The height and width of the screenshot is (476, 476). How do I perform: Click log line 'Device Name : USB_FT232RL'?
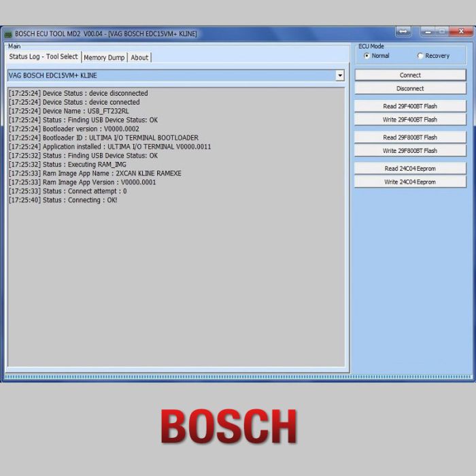(69, 111)
